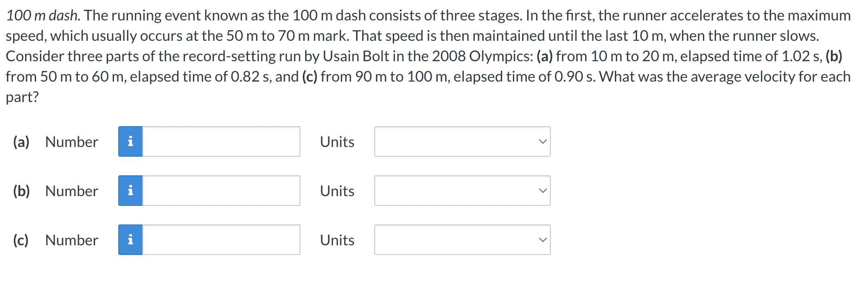The width and height of the screenshot is (868, 281).
Task: Open the Units dropdown for part (a)
Action: (x=462, y=141)
